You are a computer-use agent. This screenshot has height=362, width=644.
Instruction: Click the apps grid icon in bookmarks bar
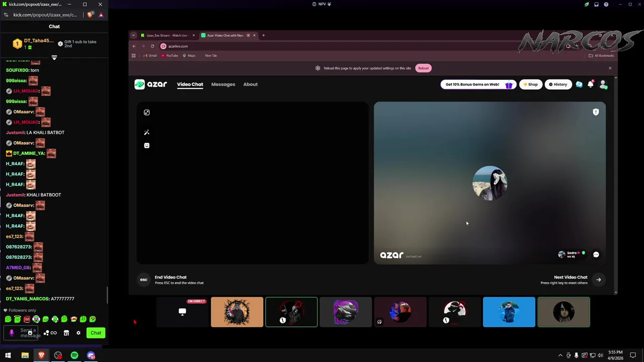(134, 56)
